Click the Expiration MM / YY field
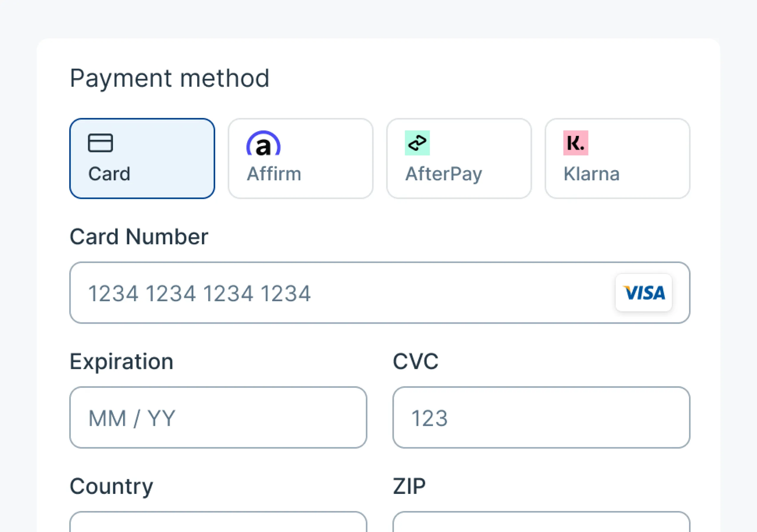Image resolution: width=757 pixels, height=532 pixels. (x=218, y=417)
